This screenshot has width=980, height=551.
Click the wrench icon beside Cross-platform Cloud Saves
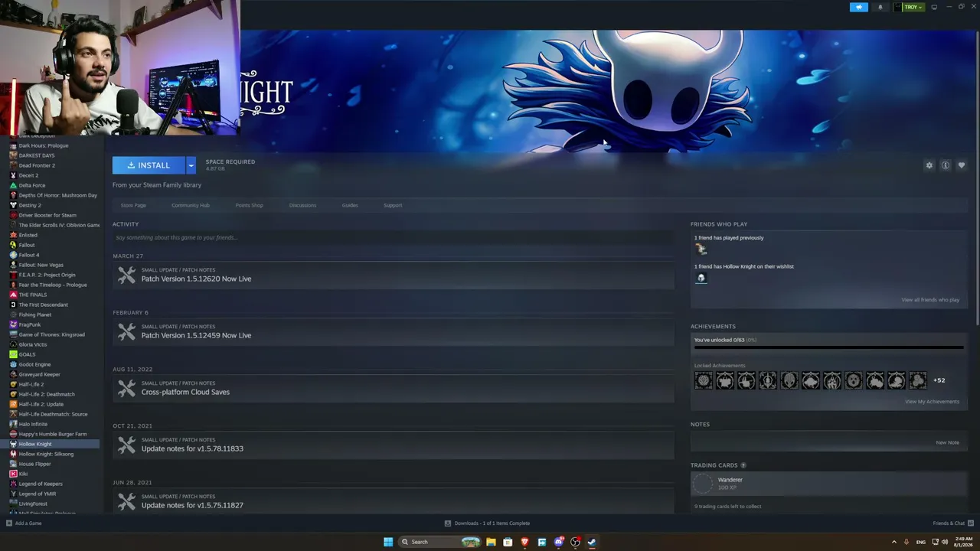click(126, 388)
